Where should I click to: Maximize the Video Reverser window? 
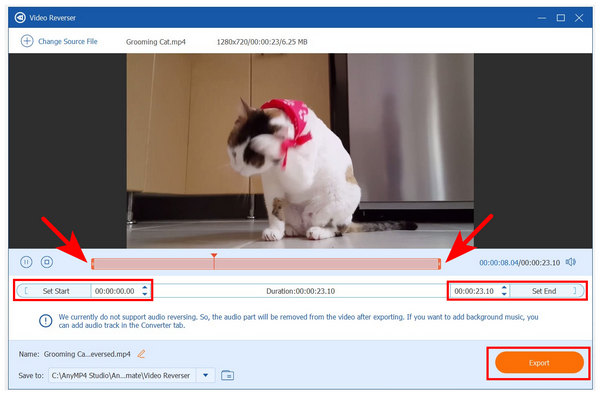pyautogui.click(x=561, y=18)
